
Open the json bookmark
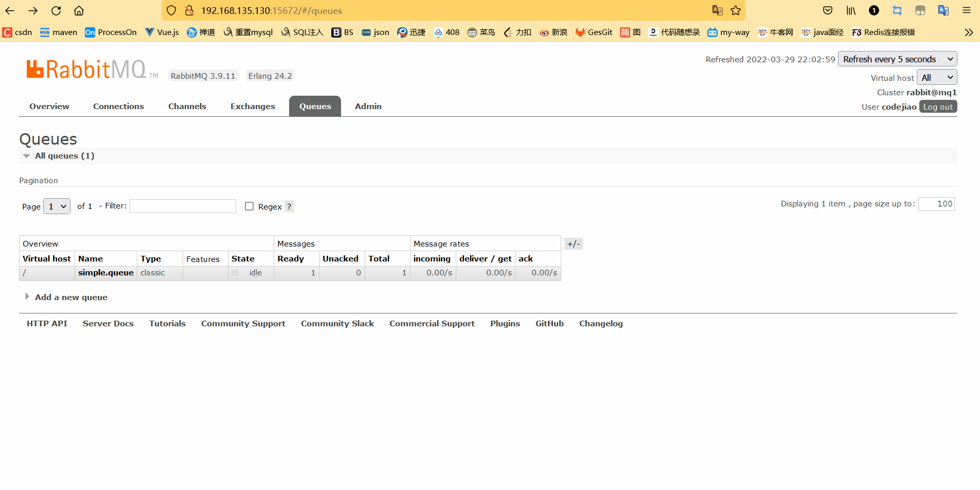pos(376,32)
